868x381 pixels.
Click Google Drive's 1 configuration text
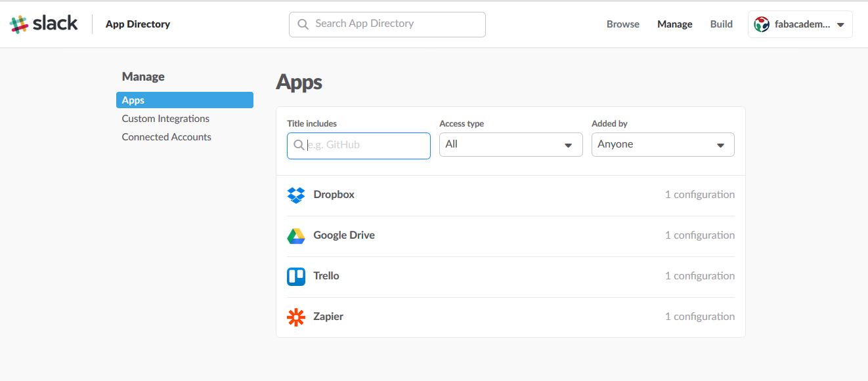coord(700,235)
